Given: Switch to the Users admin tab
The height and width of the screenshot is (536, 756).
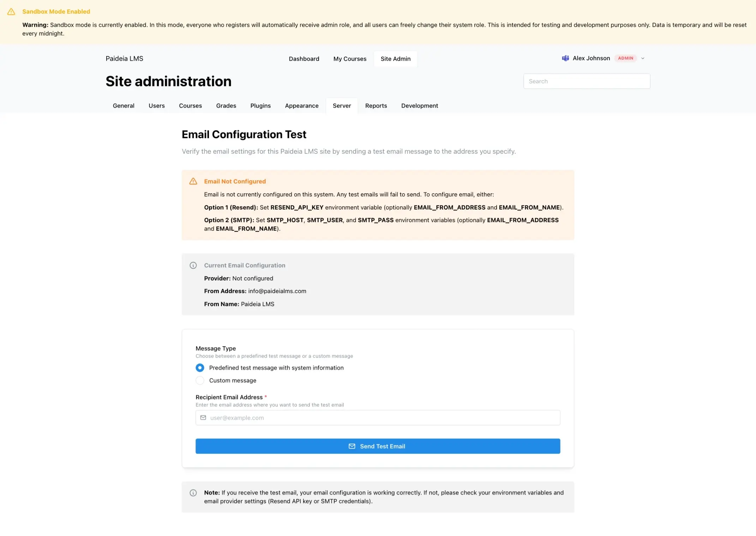Looking at the screenshot, I should 156,106.
